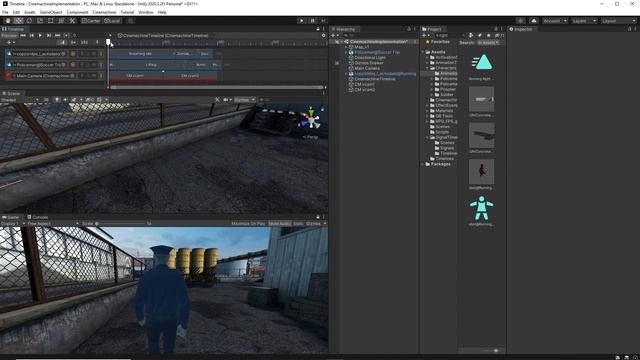Toggle Local handle rotation
Screen dimensions: 640x360
[112, 20]
